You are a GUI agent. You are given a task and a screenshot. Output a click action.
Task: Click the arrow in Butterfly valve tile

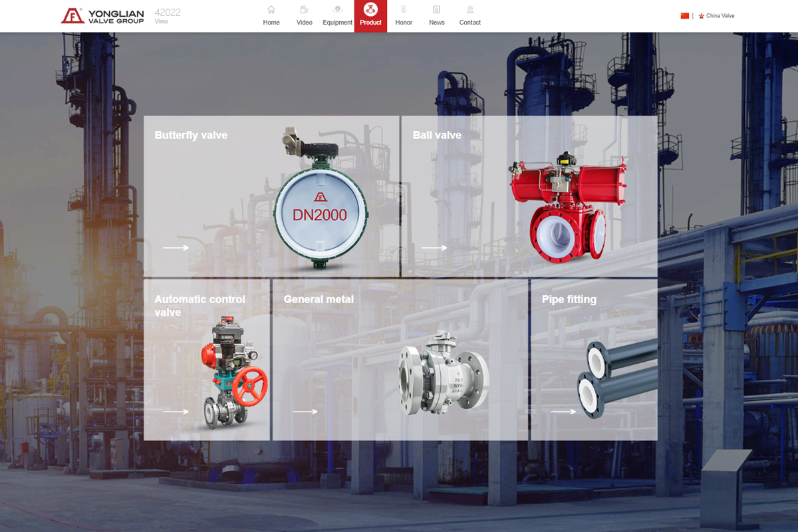tap(176, 248)
